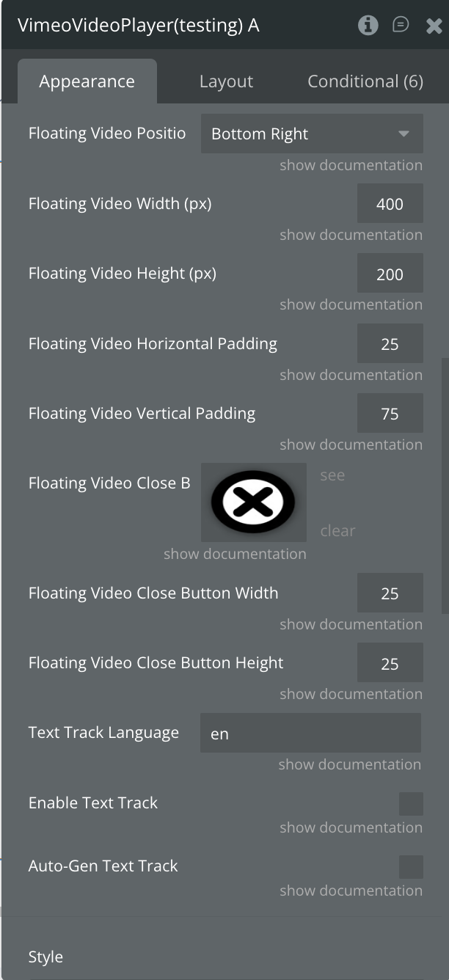Click the Text Track Language input

click(x=310, y=734)
